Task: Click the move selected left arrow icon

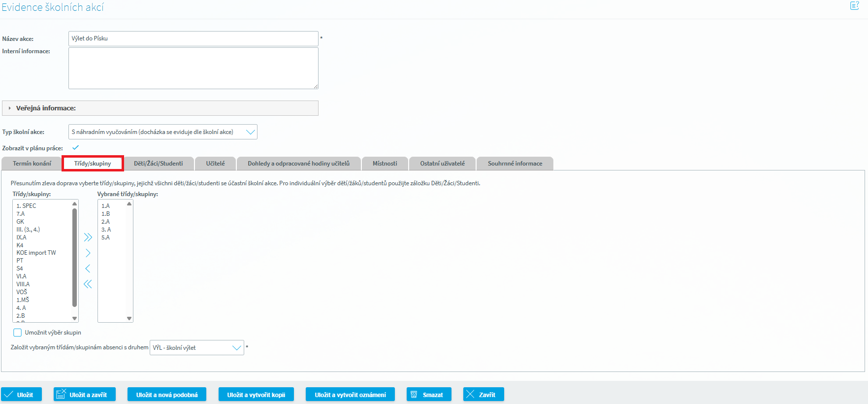Action: click(88, 269)
